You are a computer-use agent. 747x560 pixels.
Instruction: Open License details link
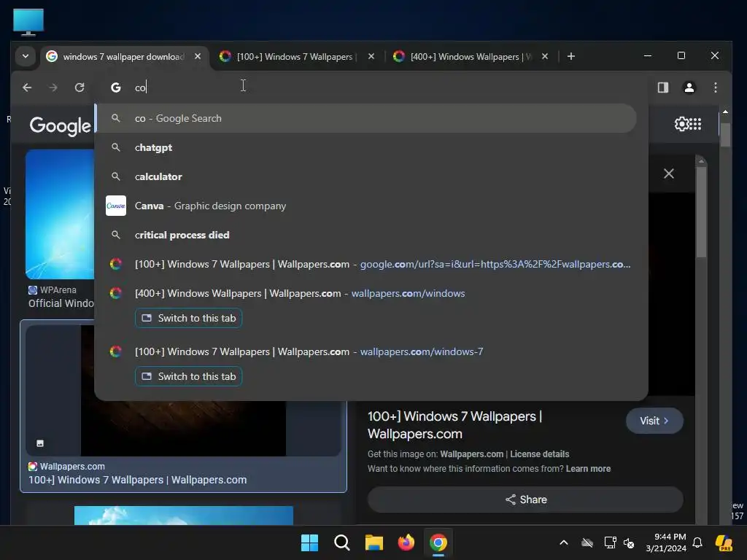point(539,454)
